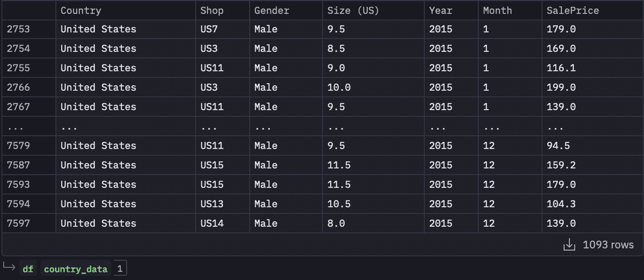Select the Month column header
Image resolution: width=644 pixels, height=280 pixels.
(497, 11)
